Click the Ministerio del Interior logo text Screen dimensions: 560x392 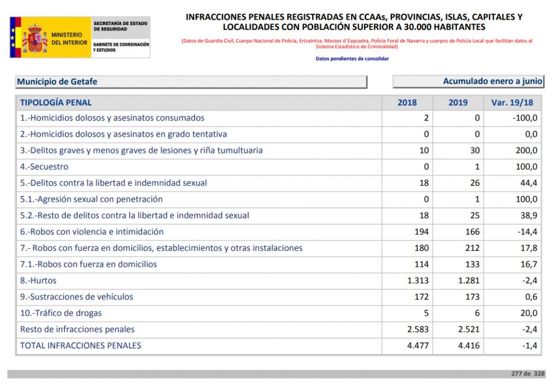point(69,38)
